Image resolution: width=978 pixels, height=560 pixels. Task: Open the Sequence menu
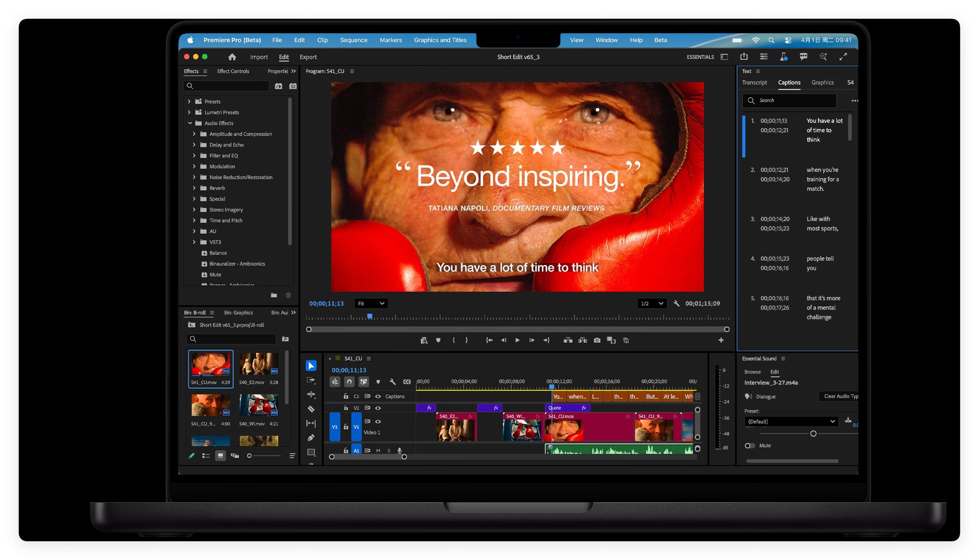[353, 40]
